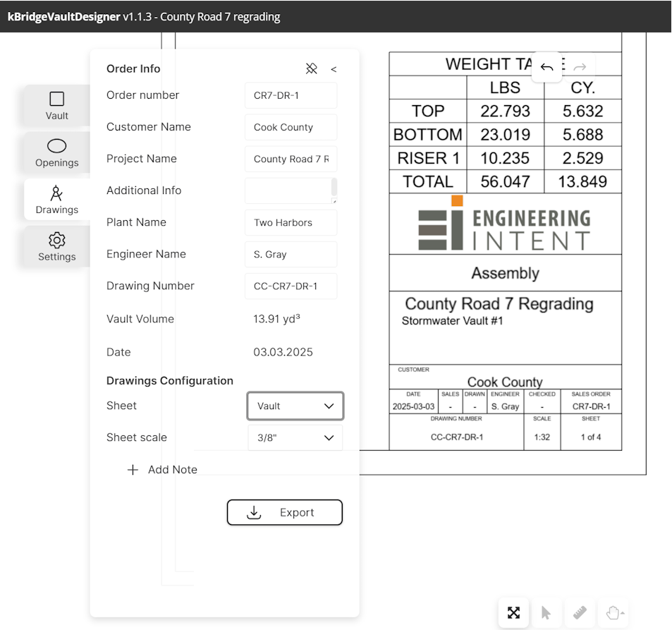Screen dimensions: 672x630
Task: Pick the hand pan tool
Action: coord(613,612)
